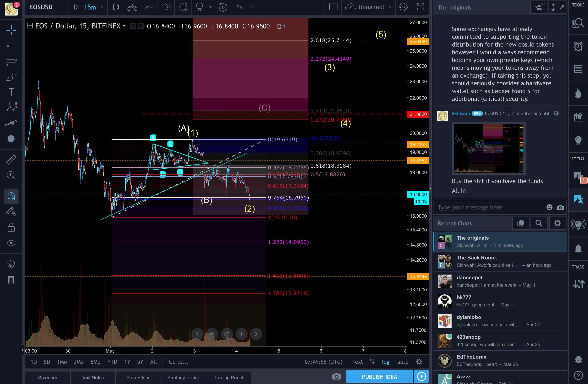
Task: Select the ruler measure tool
Action: [x=11, y=160]
